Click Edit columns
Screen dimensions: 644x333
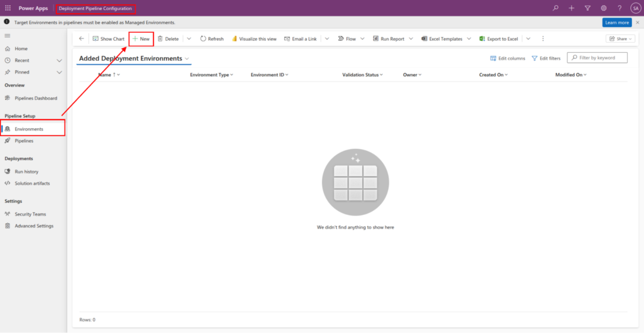(508, 58)
